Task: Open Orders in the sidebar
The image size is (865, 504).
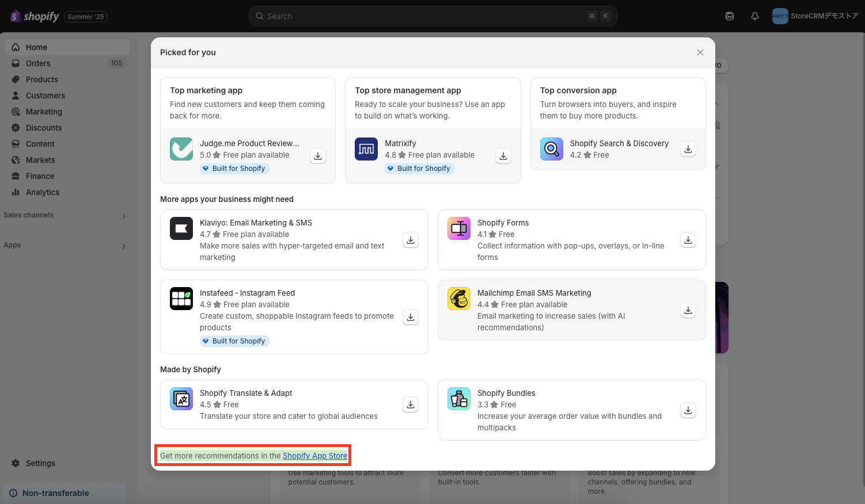Action: point(67,63)
